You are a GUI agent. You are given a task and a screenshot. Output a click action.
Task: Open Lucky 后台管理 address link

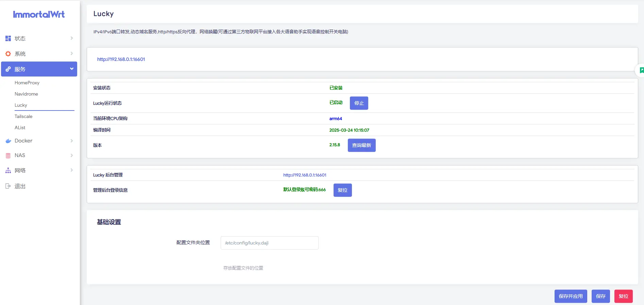coord(305,175)
